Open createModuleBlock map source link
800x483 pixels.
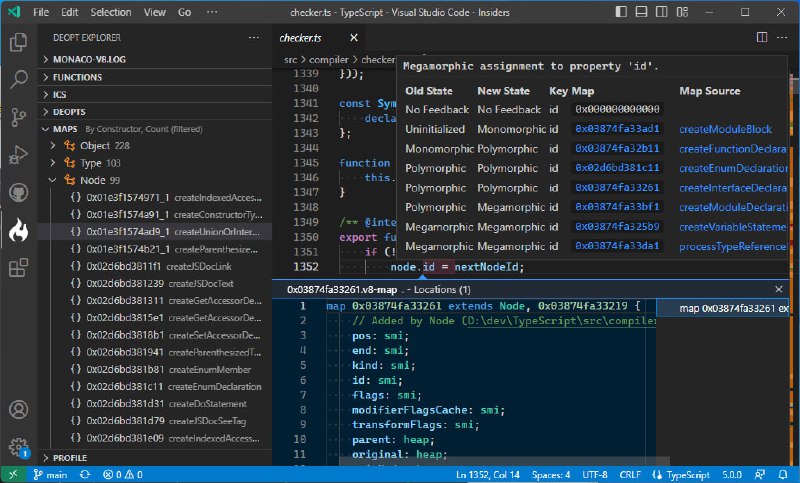(725, 129)
